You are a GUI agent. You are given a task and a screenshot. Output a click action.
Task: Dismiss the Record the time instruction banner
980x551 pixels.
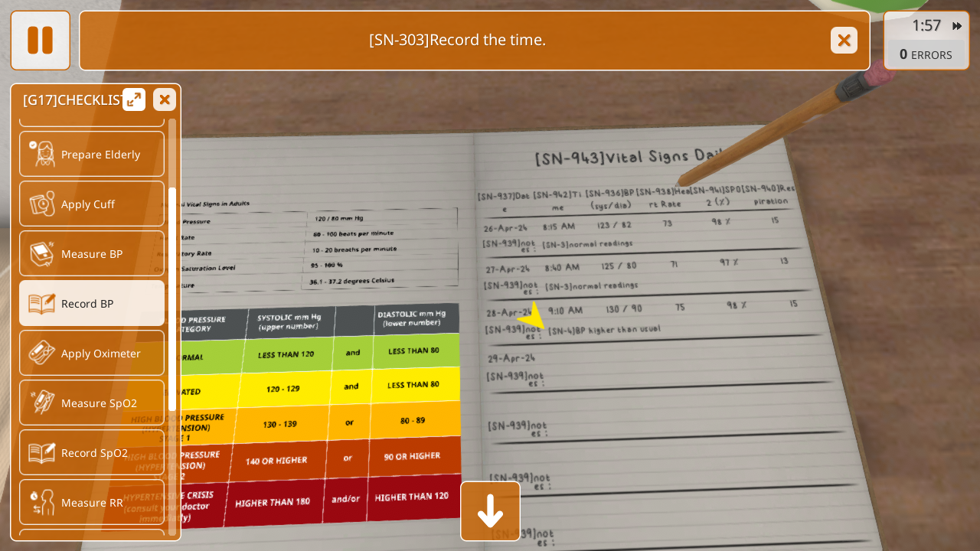[844, 40]
